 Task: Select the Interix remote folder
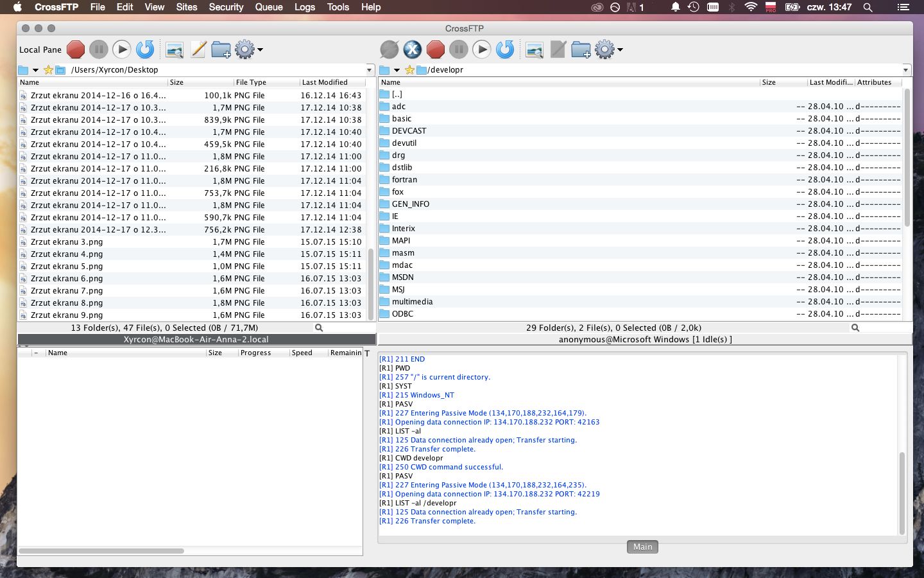point(403,229)
